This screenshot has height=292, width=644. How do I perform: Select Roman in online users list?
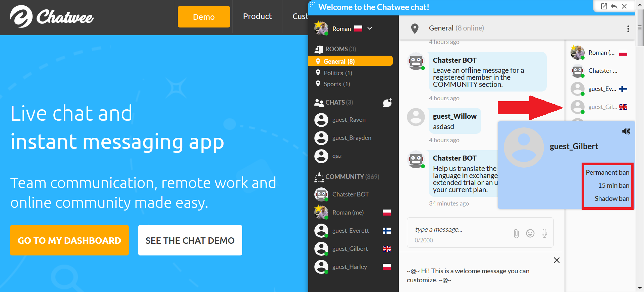(x=599, y=53)
